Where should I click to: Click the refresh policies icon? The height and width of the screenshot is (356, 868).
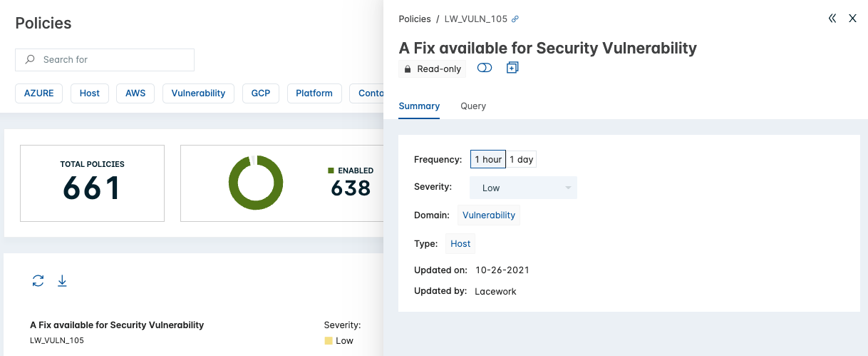click(x=38, y=281)
